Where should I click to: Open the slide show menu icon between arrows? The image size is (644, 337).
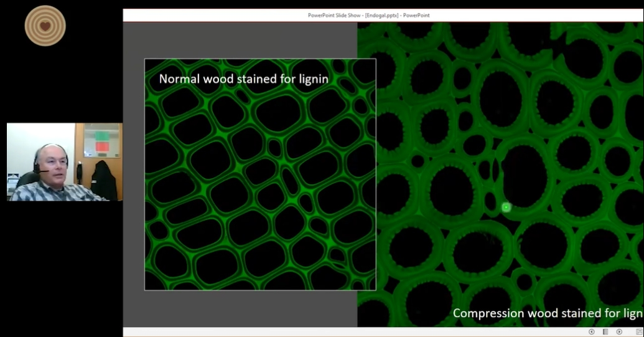(605, 331)
